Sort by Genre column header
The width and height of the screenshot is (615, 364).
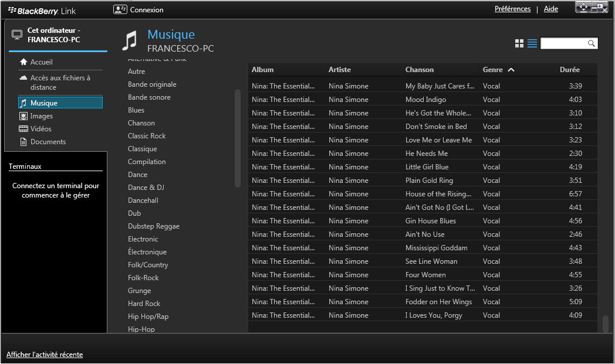[x=493, y=70]
